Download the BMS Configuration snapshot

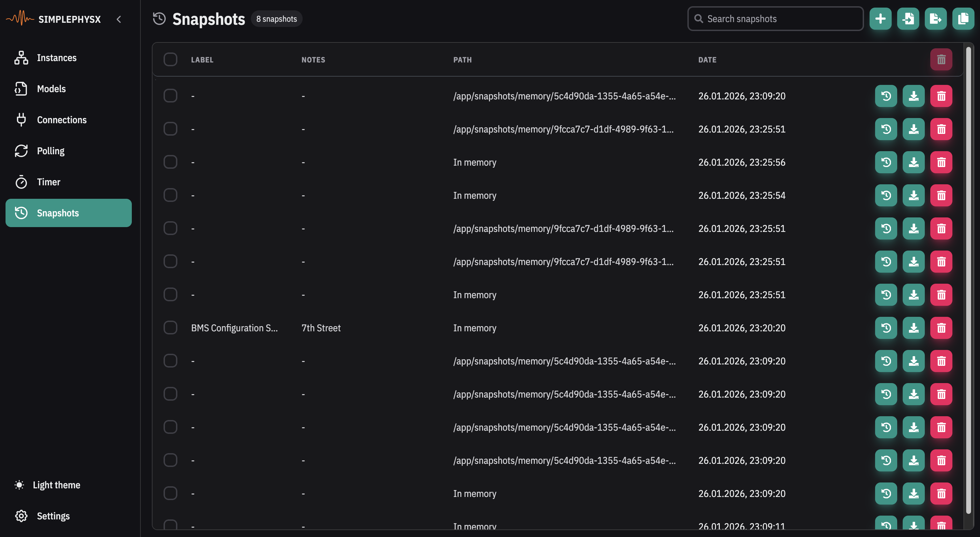point(913,328)
